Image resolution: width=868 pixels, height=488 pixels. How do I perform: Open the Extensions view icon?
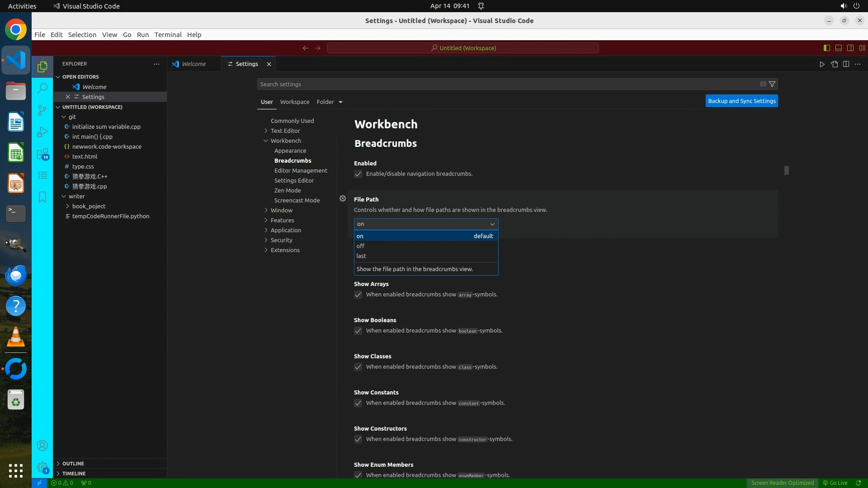coord(42,154)
